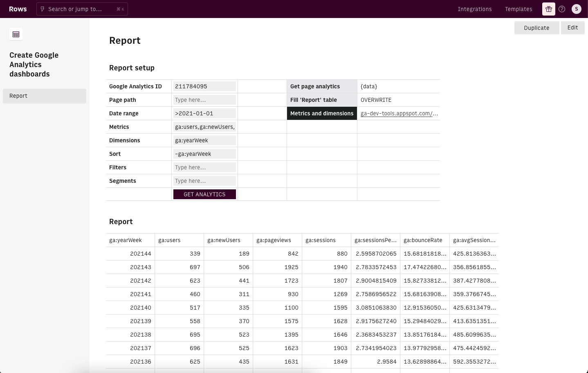Click the Page path input field
This screenshot has width=588, height=373.
tap(204, 100)
